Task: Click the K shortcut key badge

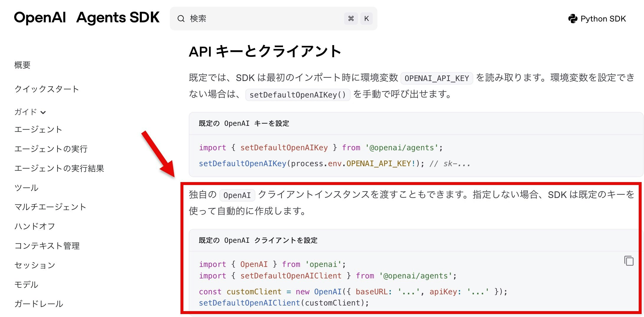Action: [367, 19]
